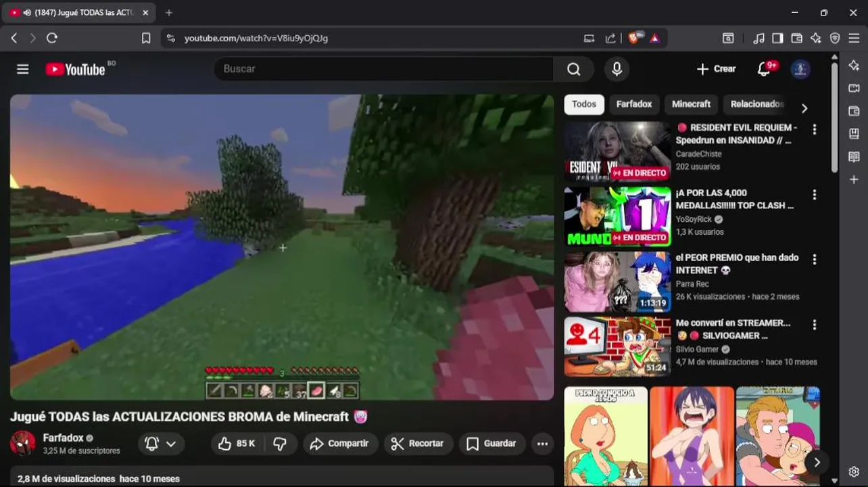Reload the page with refresh icon
The height and width of the screenshot is (487, 868).
(x=52, y=39)
